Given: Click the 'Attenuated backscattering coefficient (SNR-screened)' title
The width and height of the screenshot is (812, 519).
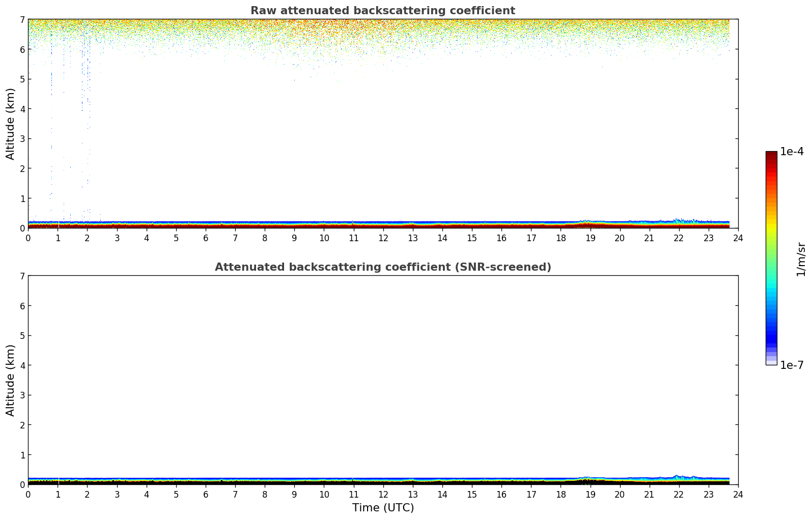Looking at the screenshot, I should [382, 267].
